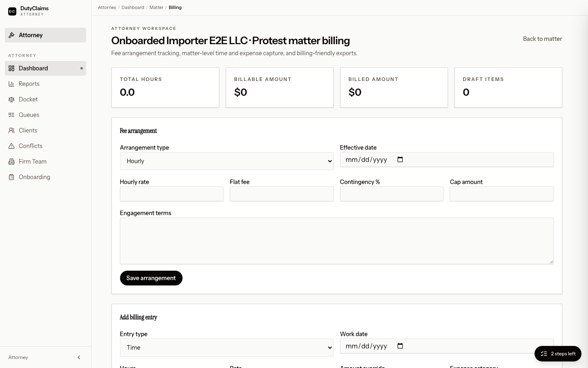Open the Conflicts page
Viewport: 588px width, 368px height.
(x=45, y=146)
